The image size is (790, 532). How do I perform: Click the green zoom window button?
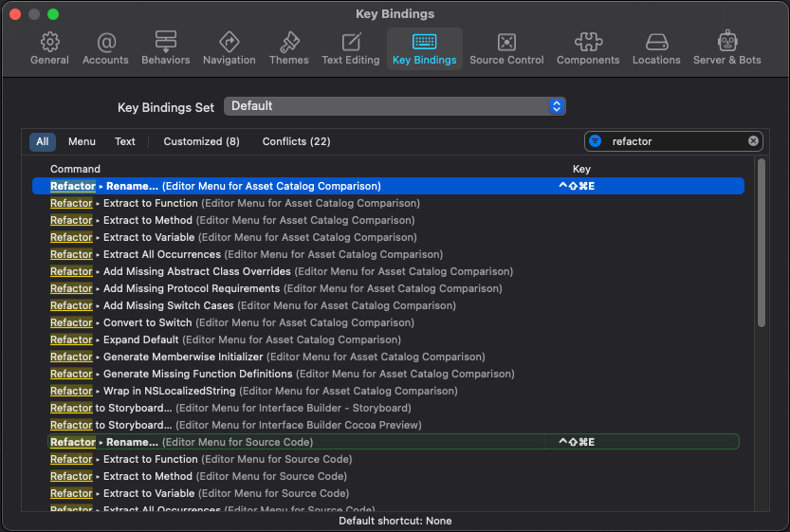(x=53, y=14)
